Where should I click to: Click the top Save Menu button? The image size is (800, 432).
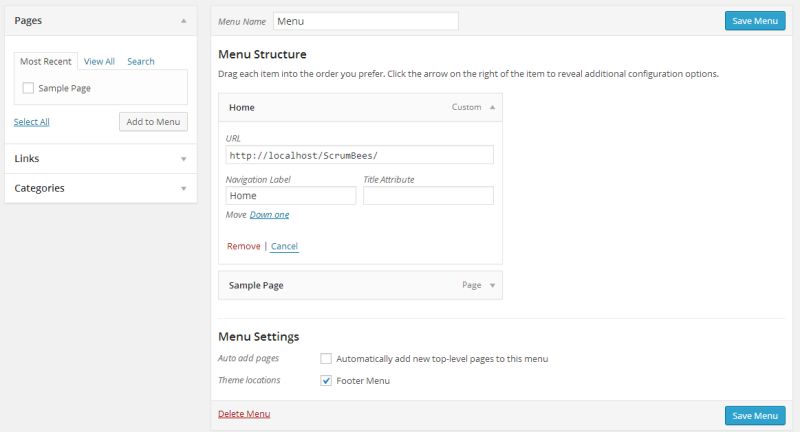point(755,21)
